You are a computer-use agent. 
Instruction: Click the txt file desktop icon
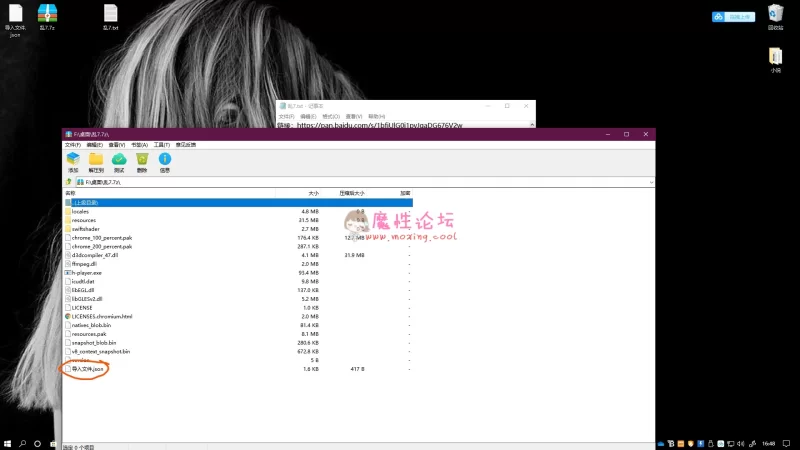tap(110, 17)
